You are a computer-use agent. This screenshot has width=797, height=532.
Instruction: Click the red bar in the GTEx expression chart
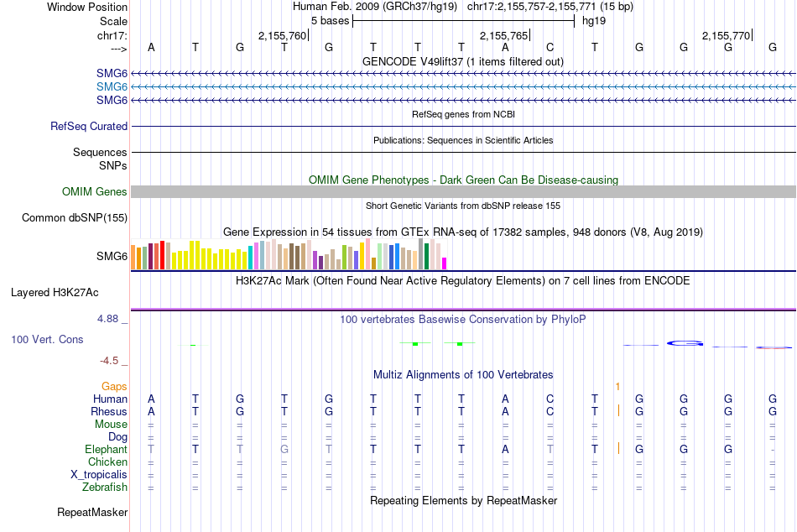[x=162, y=255]
